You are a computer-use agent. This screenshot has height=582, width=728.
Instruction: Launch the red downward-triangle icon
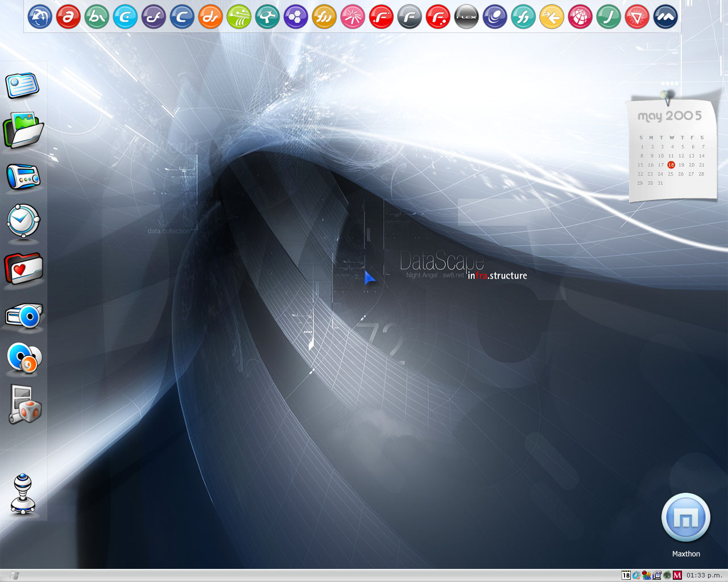pyautogui.click(x=637, y=17)
